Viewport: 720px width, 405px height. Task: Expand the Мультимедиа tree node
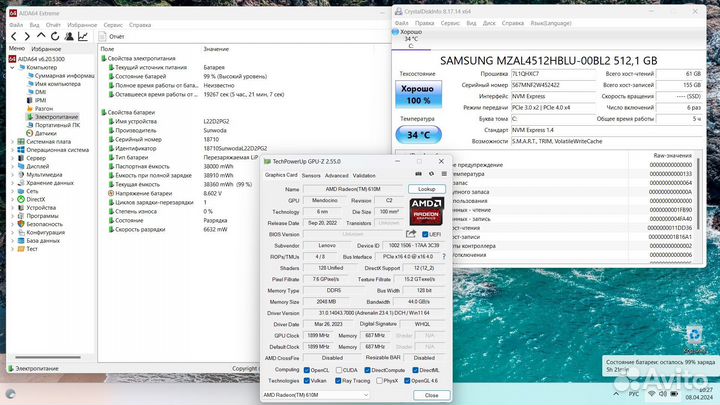[12, 174]
